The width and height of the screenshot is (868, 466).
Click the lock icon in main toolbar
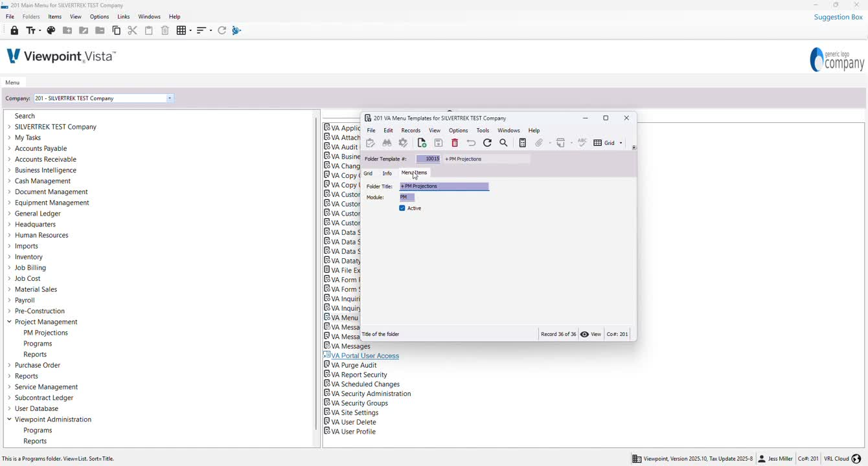14,30
